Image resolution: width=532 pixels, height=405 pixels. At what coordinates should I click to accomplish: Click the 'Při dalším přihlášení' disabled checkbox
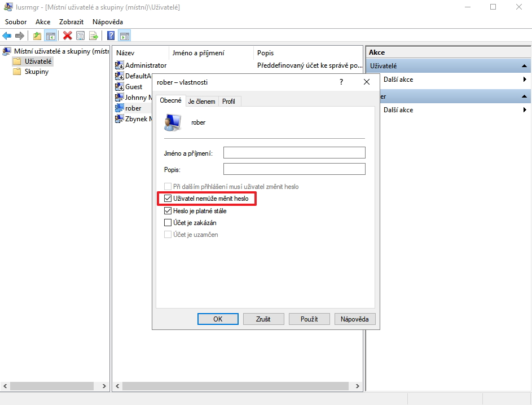(168, 187)
